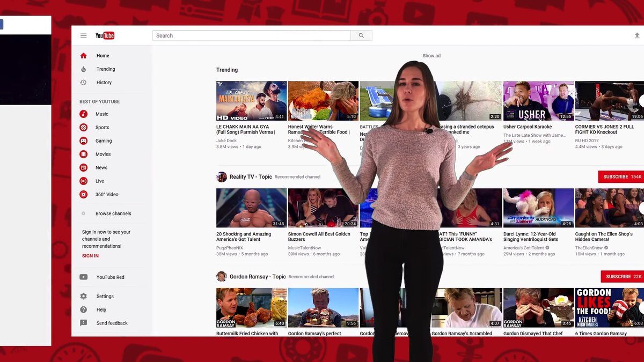
Task: Click PuqzPheoNiX channel name
Action: [230, 248]
